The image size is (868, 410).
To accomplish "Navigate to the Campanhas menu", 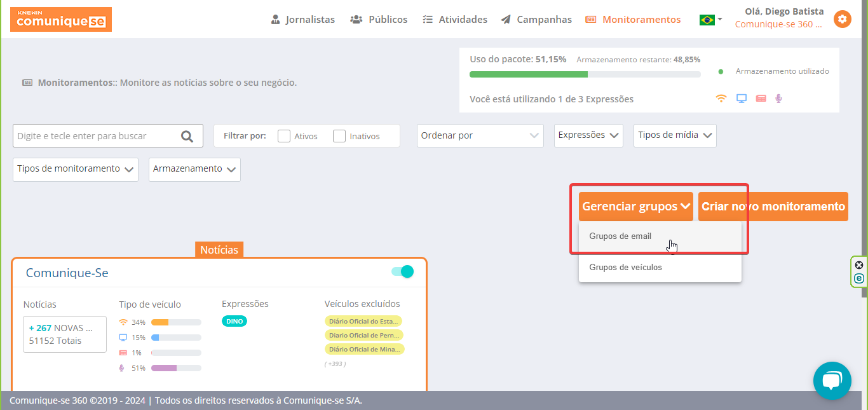I will [536, 20].
